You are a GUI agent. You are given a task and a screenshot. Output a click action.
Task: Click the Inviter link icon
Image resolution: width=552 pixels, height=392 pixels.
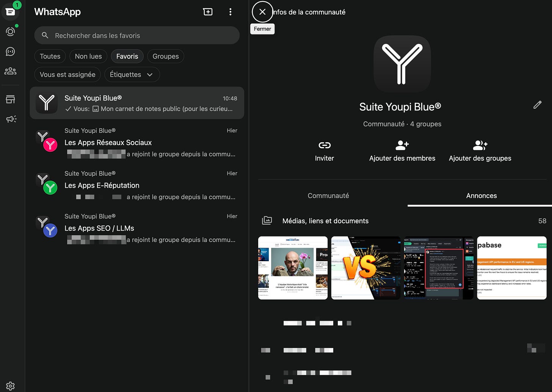coord(325,145)
